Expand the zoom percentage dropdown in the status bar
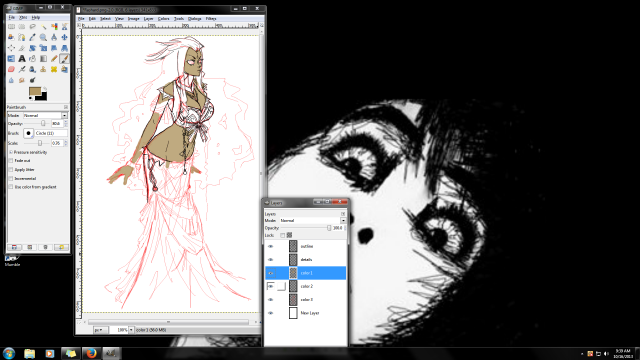 tap(131, 330)
